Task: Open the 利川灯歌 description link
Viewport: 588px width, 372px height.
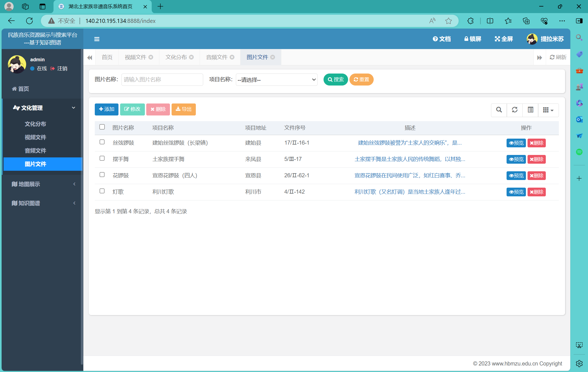Action: click(410, 192)
